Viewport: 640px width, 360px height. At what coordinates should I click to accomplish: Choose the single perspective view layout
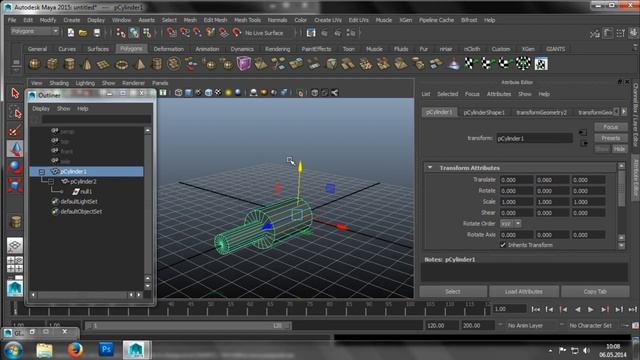15,245
